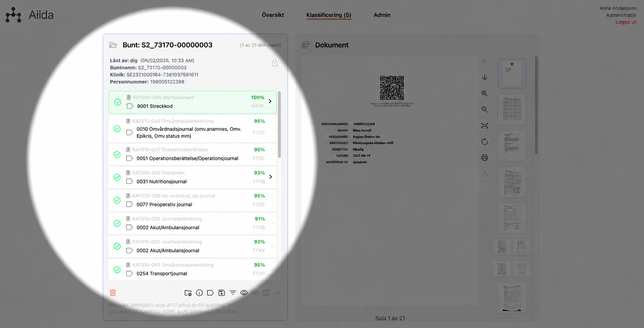Viewport: 644px width, 328px height.
Task: Click the classification list scrollbar
Action: pyautogui.click(x=279, y=125)
